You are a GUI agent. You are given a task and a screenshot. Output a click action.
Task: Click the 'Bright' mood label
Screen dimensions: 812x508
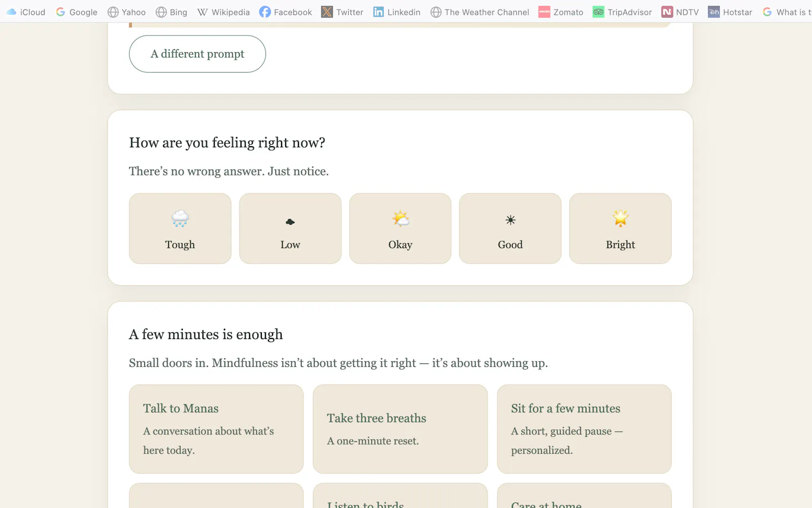coord(621,245)
